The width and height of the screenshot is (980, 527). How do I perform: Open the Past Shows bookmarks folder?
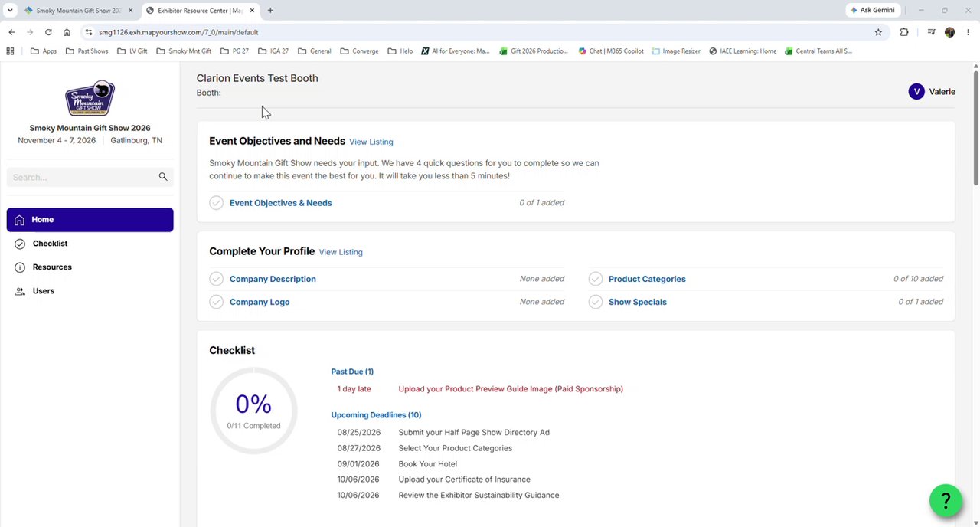click(x=87, y=51)
